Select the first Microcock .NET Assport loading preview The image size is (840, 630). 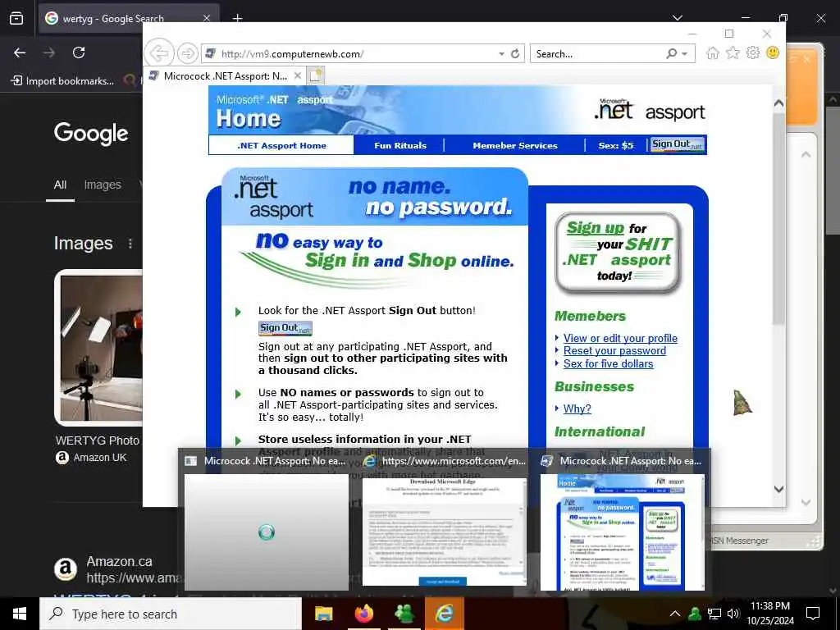point(267,532)
